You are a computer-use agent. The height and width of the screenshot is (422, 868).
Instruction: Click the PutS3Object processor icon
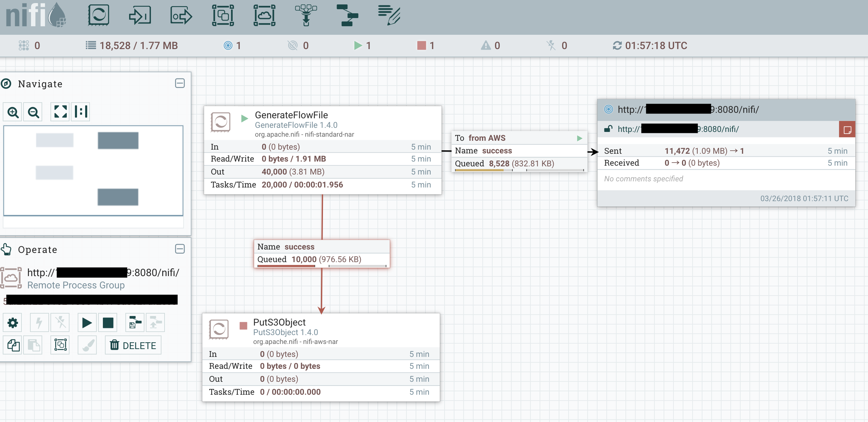pos(219,329)
